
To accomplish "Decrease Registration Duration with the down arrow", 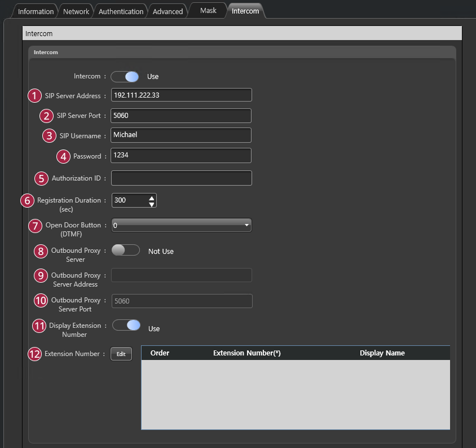I will (151, 204).
